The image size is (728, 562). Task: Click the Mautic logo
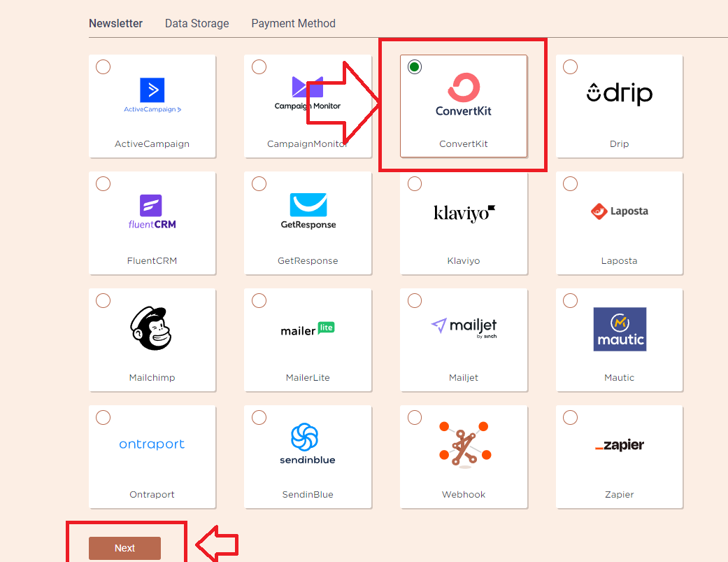[x=620, y=329]
